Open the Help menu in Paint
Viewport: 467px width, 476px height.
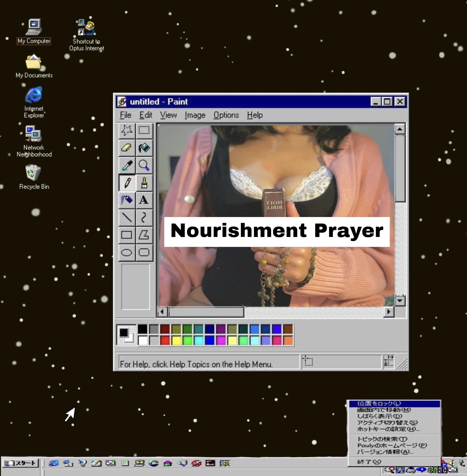(255, 115)
